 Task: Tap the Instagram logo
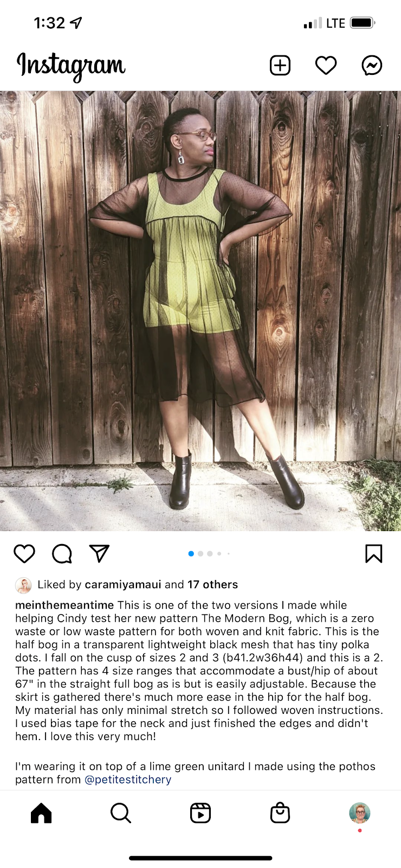71,67
